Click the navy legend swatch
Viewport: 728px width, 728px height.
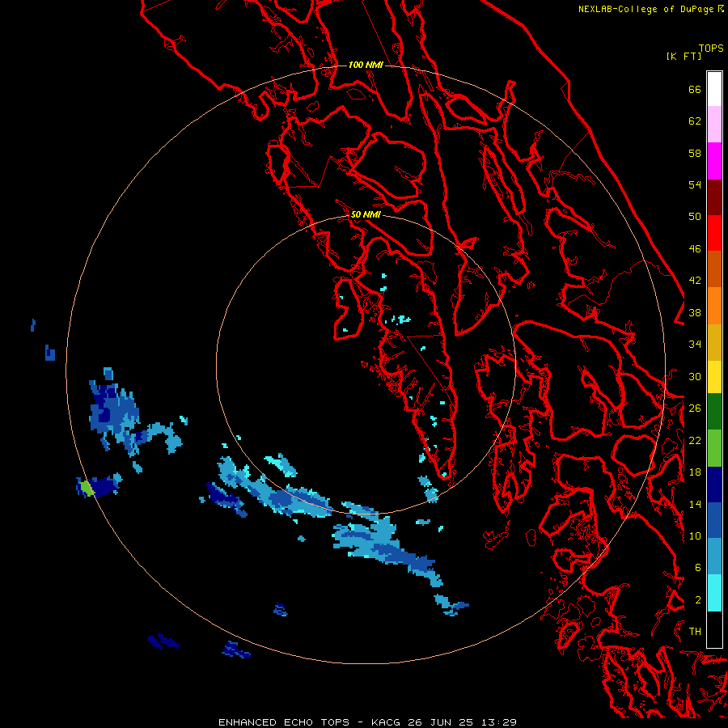[714, 485]
